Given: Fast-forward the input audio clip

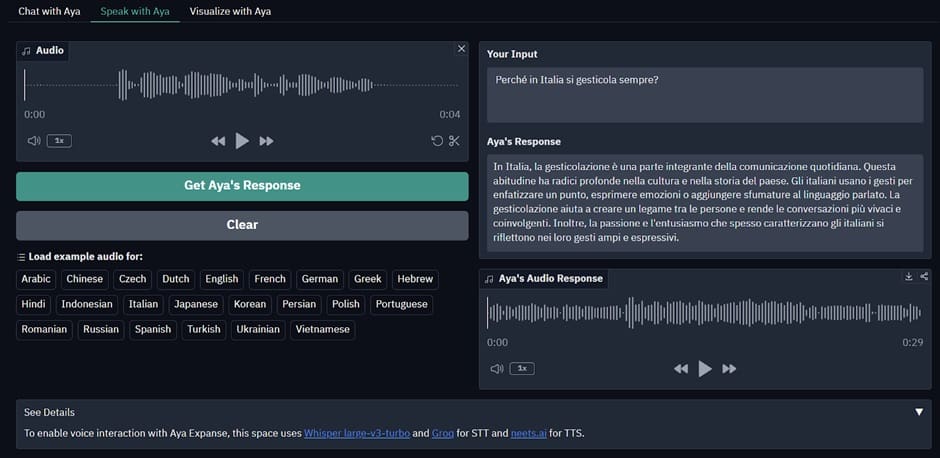Looking at the screenshot, I should tap(266, 141).
